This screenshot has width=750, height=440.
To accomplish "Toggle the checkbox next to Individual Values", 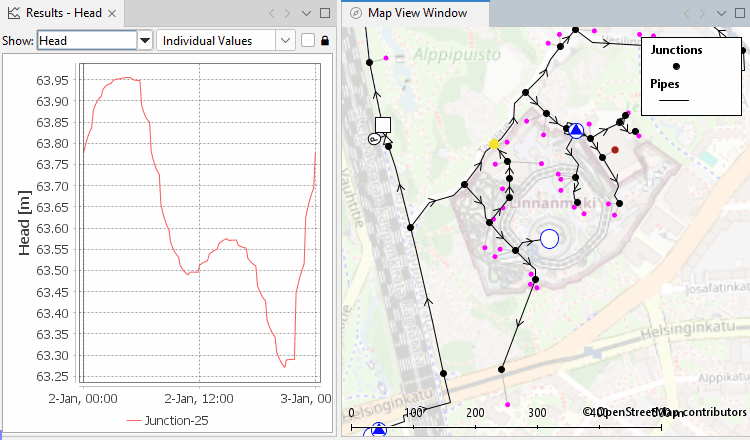I will (x=307, y=41).
